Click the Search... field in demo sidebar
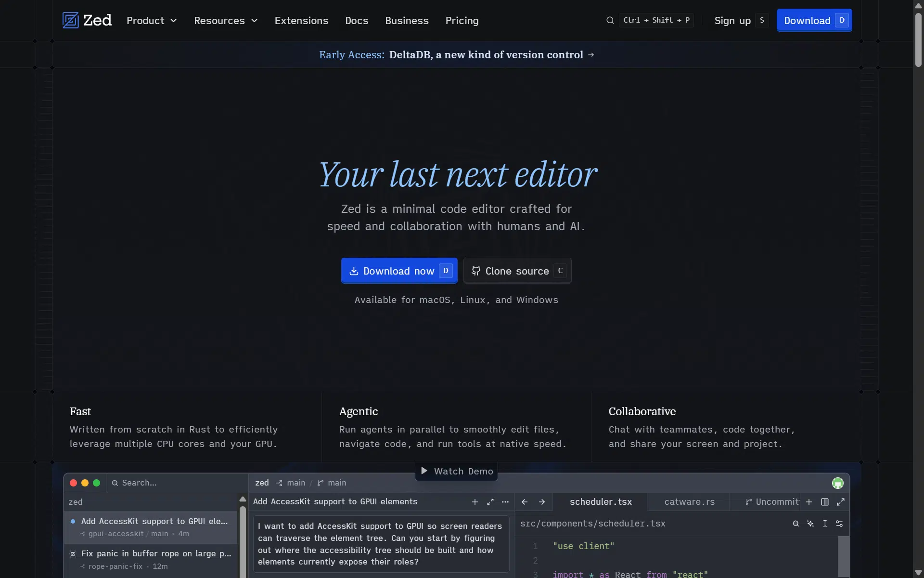The width and height of the screenshot is (924, 578). (177, 483)
